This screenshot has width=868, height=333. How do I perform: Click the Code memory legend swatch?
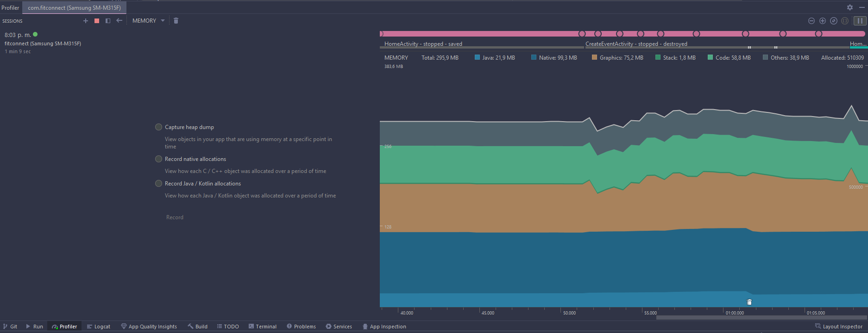pyautogui.click(x=710, y=57)
